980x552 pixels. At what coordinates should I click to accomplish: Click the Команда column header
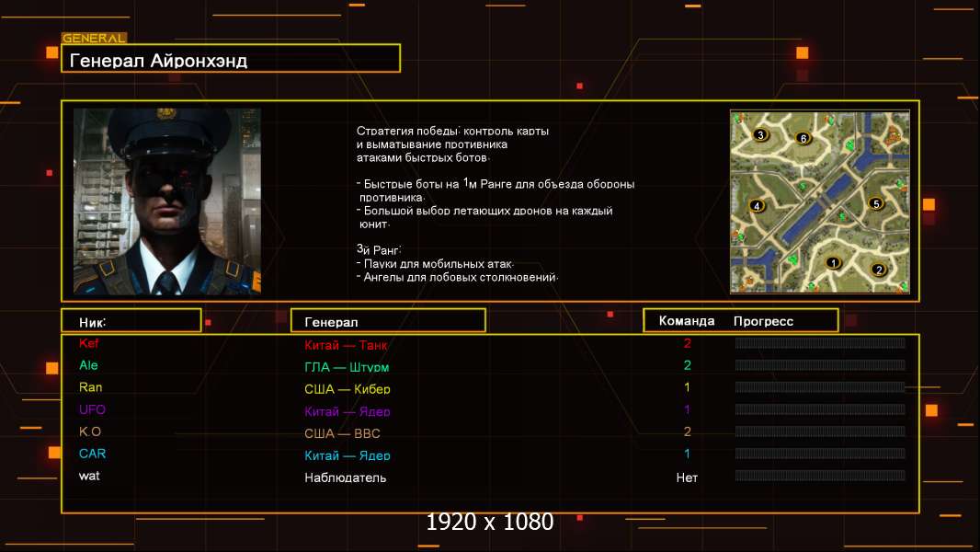pos(686,321)
